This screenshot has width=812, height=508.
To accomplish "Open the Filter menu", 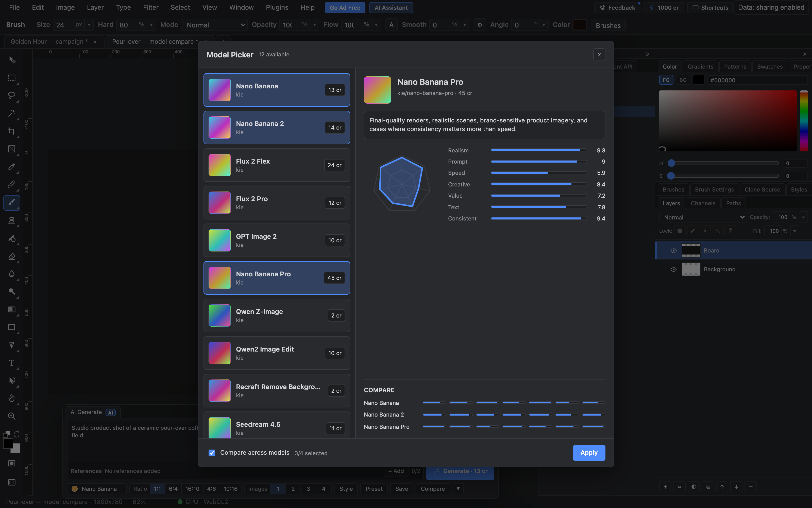I will tap(151, 7).
